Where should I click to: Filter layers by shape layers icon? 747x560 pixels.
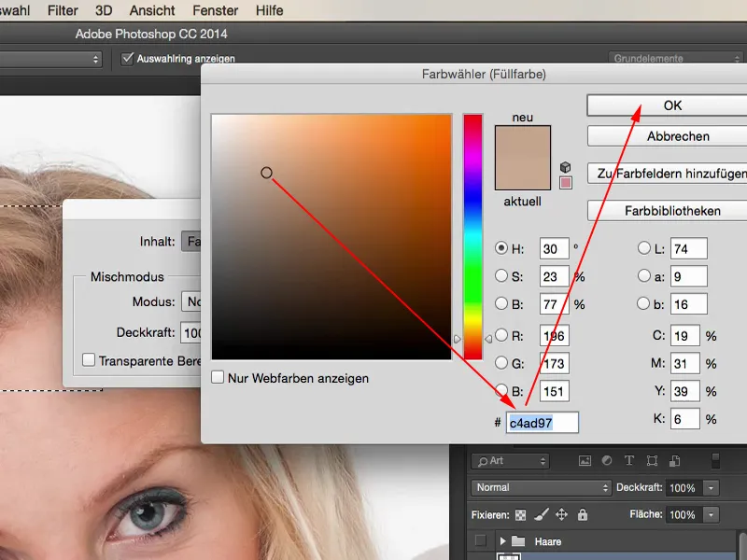652,460
